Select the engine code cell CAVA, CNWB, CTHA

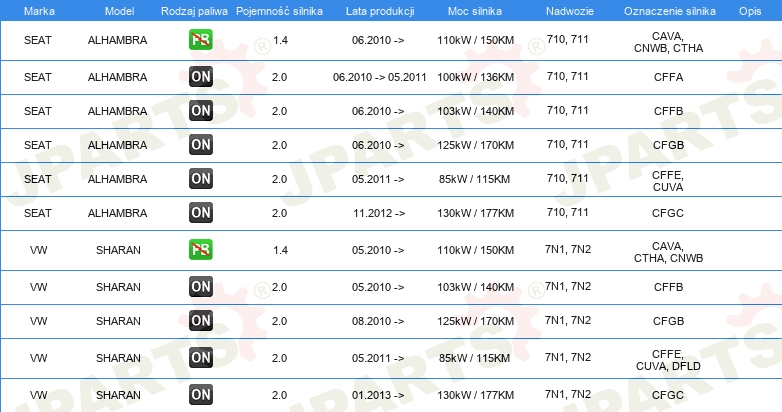[x=668, y=42]
